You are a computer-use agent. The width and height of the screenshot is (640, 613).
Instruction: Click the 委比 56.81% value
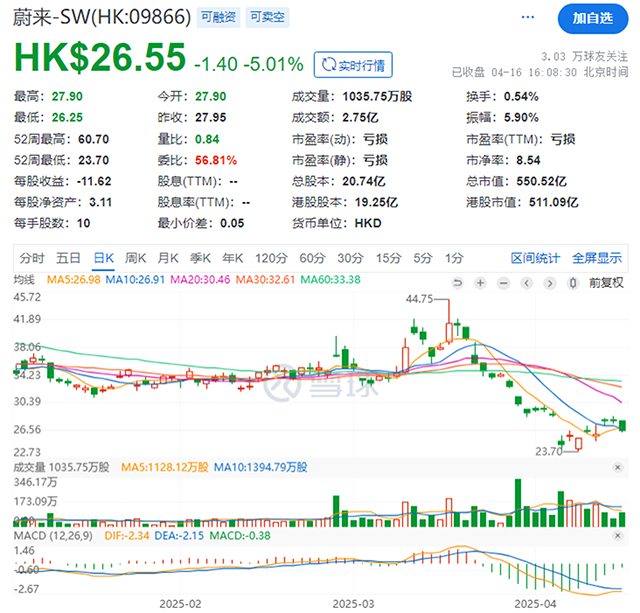[216, 160]
